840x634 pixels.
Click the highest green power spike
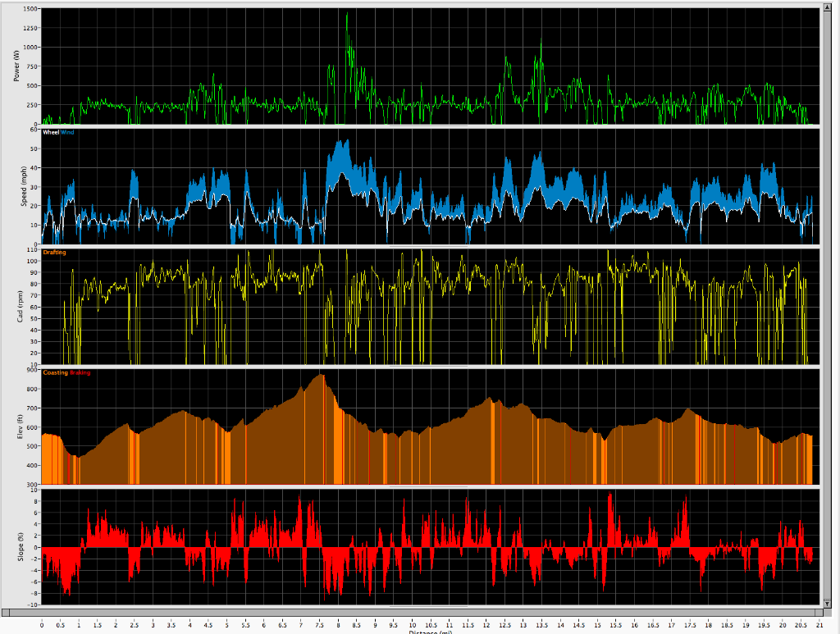(x=346, y=14)
